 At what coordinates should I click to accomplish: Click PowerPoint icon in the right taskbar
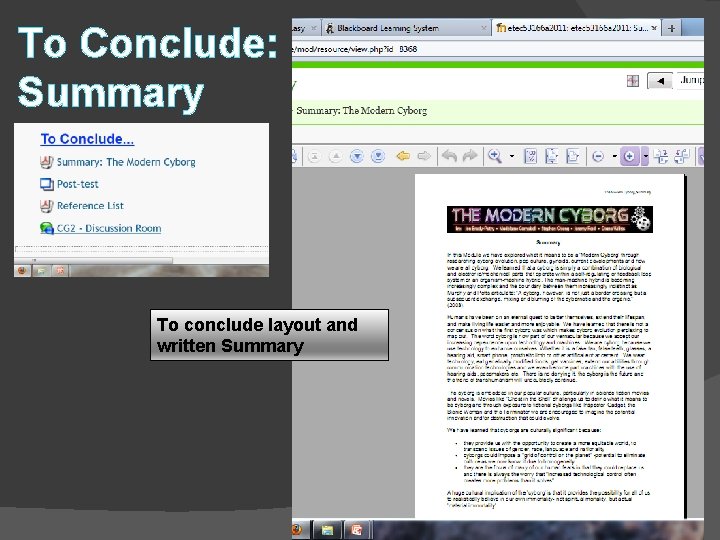pyautogui.click(x=356, y=530)
